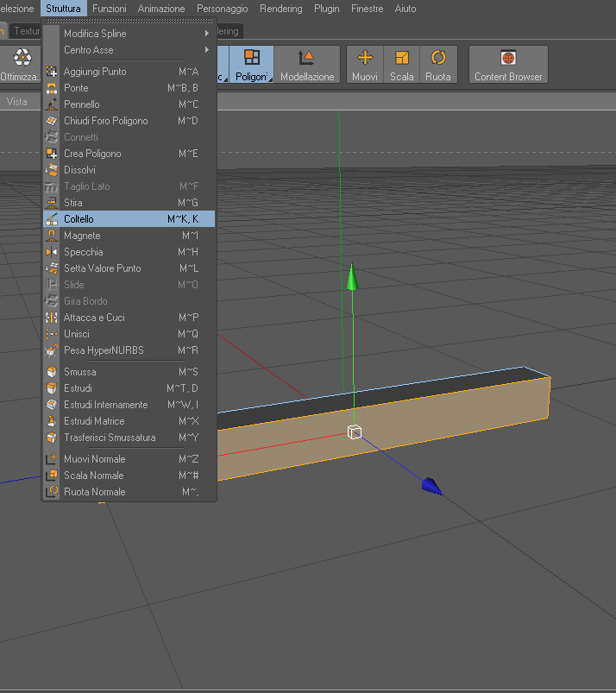Screen dimensions: 616x693
Task: Select the Magnete magnet icon
Action: point(52,236)
